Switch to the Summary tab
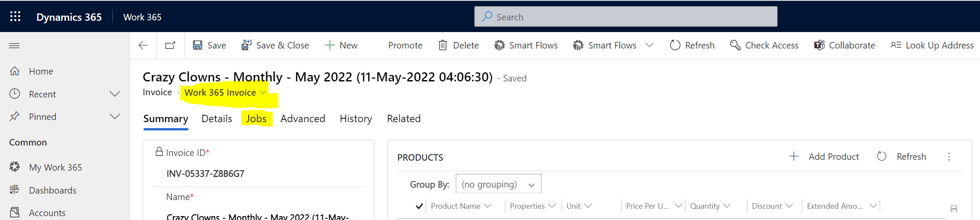Image resolution: width=980 pixels, height=220 pixels. 166,119
